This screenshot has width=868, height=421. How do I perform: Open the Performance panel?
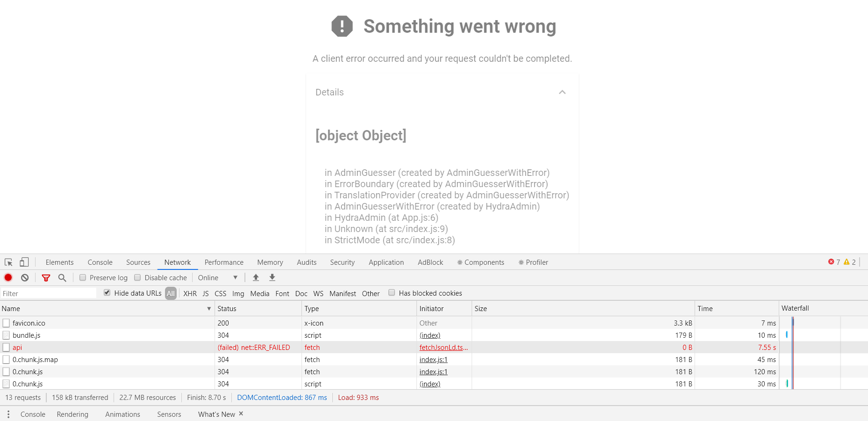coord(224,262)
